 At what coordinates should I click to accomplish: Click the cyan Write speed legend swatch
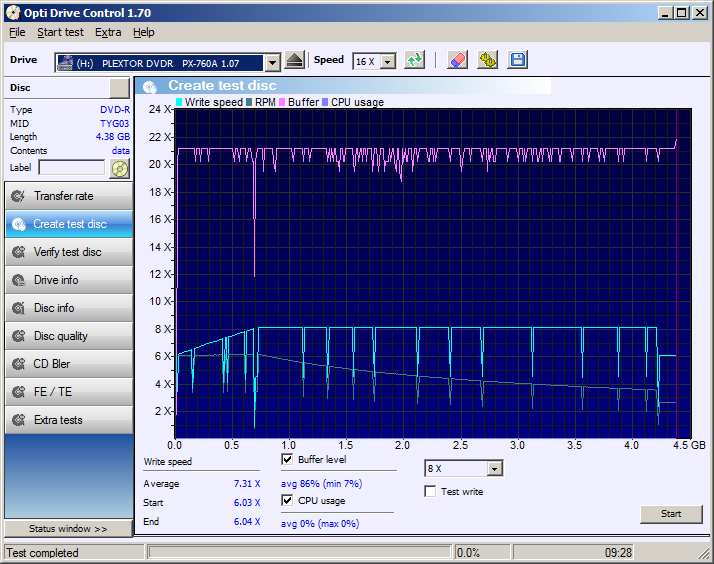click(179, 102)
